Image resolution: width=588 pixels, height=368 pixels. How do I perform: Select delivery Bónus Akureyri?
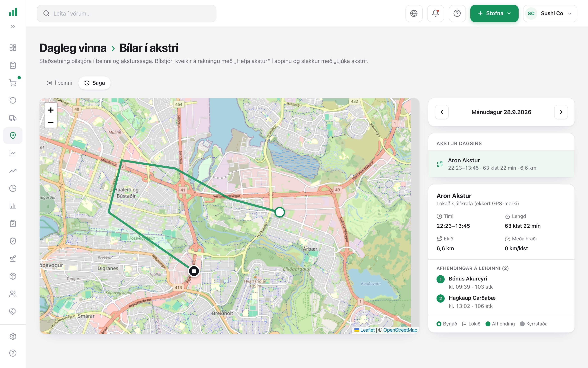tap(501, 283)
